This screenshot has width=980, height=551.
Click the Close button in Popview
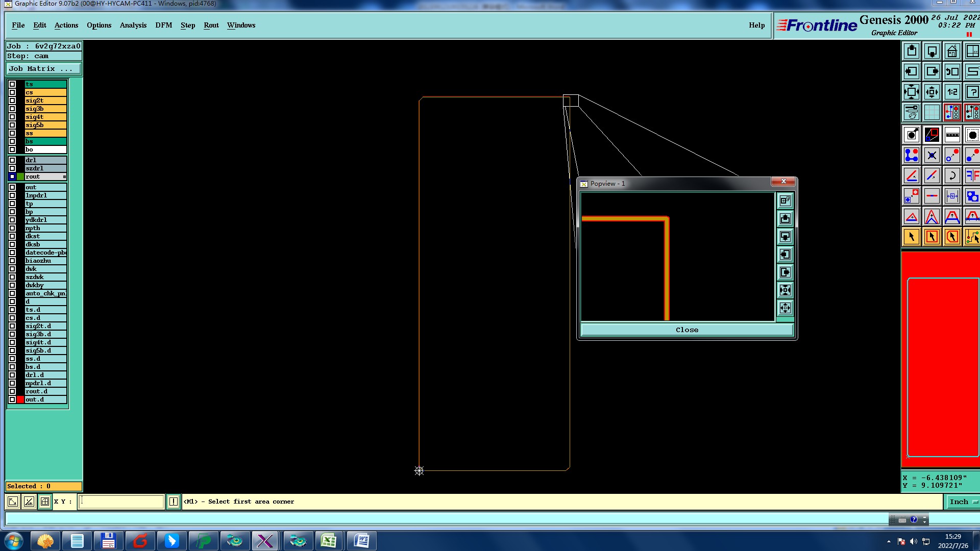(687, 330)
